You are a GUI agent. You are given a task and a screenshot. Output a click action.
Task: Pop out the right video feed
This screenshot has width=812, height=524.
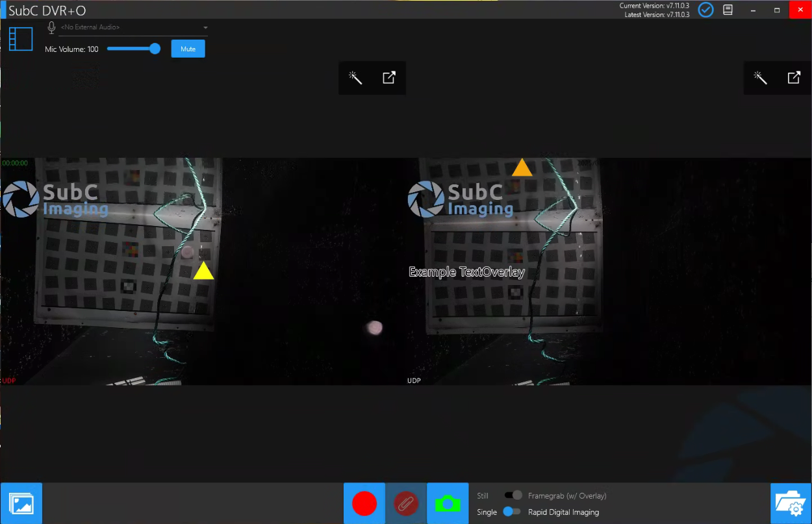click(794, 78)
